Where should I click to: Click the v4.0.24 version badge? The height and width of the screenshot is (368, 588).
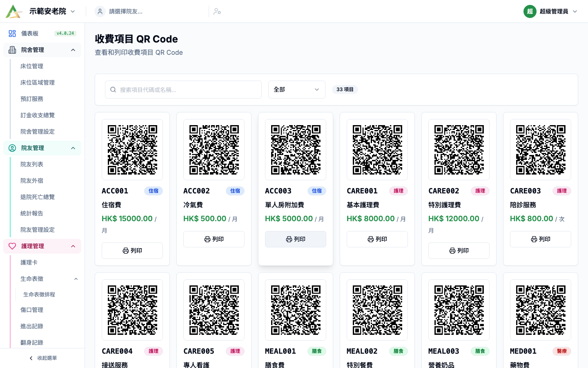[65, 34]
